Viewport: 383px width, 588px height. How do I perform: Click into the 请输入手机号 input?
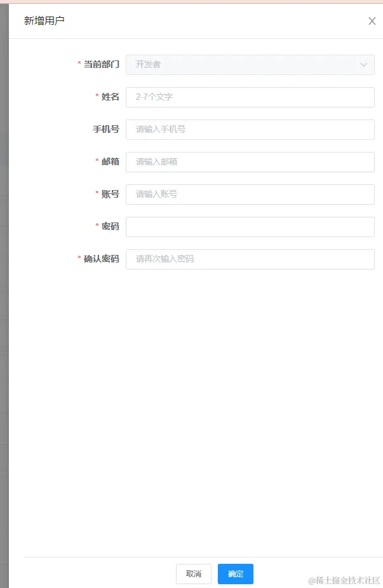click(250, 130)
